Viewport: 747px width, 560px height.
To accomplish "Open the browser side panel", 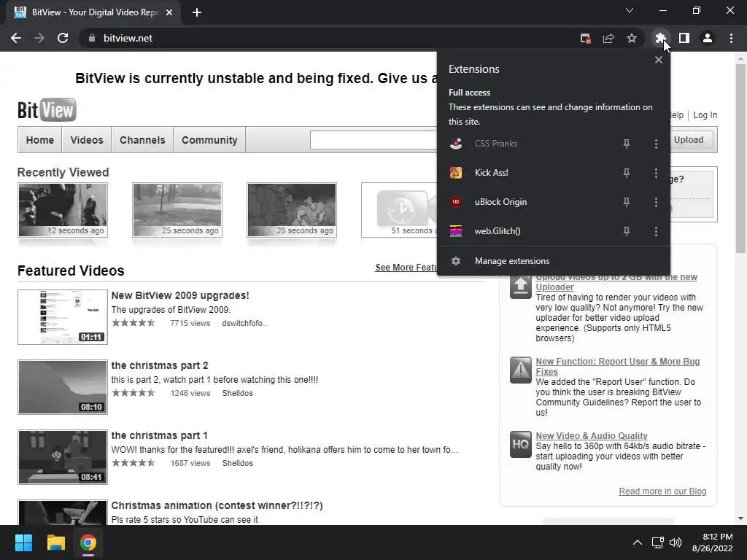I will 684,38.
